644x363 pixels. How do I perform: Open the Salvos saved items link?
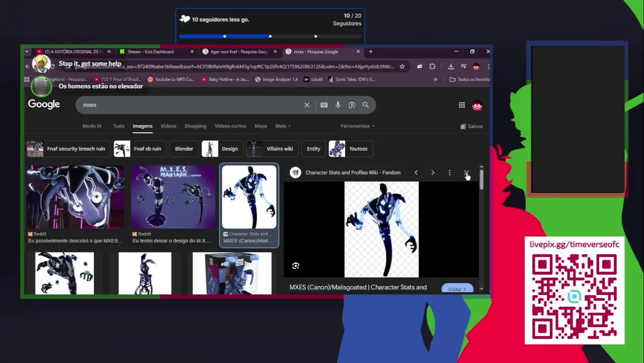472,127
